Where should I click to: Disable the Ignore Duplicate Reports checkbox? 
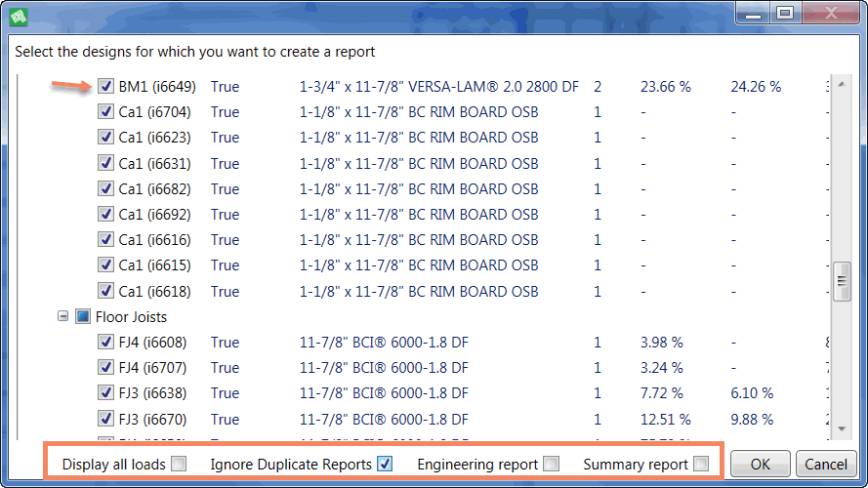[x=385, y=464]
